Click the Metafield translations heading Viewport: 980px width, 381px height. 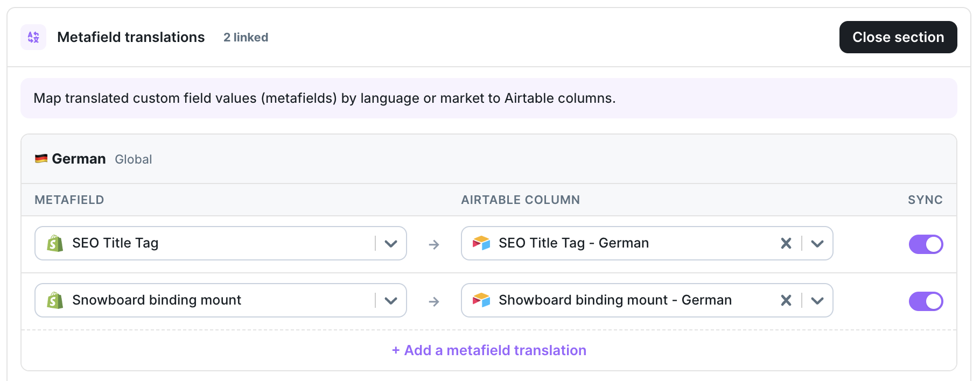click(131, 37)
